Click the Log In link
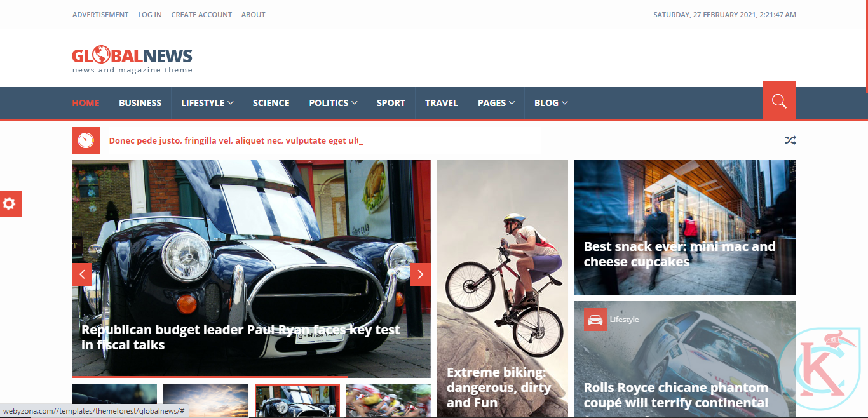Screen dimensions: 868x418 coord(150,15)
